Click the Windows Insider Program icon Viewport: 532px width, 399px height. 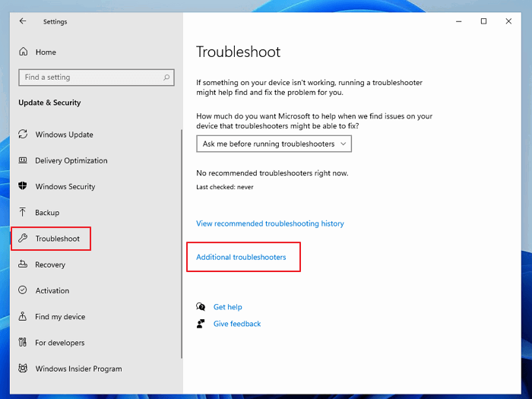[x=23, y=368]
